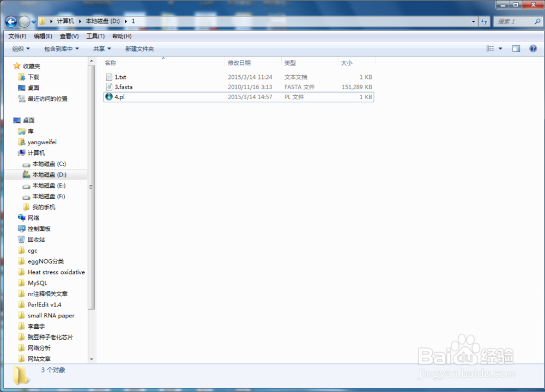Open the 查看(V) menu
Viewport: 545px width, 392px height.
click(69, 36)
